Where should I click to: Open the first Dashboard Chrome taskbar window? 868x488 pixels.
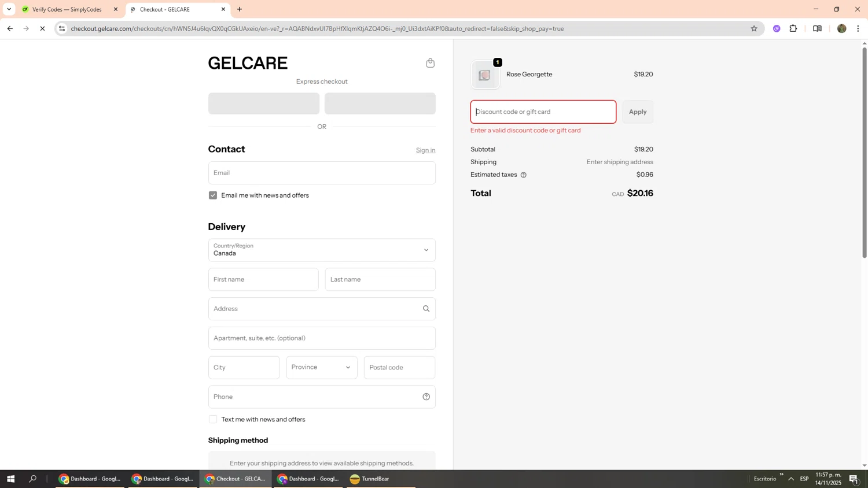(x=90, y=479)
